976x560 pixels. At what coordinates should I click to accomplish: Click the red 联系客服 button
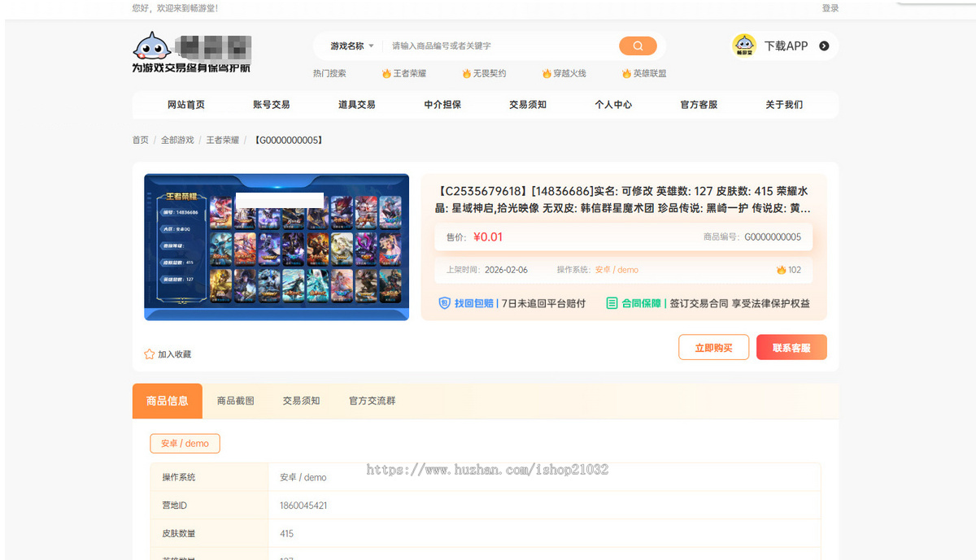tap(791, 347)
